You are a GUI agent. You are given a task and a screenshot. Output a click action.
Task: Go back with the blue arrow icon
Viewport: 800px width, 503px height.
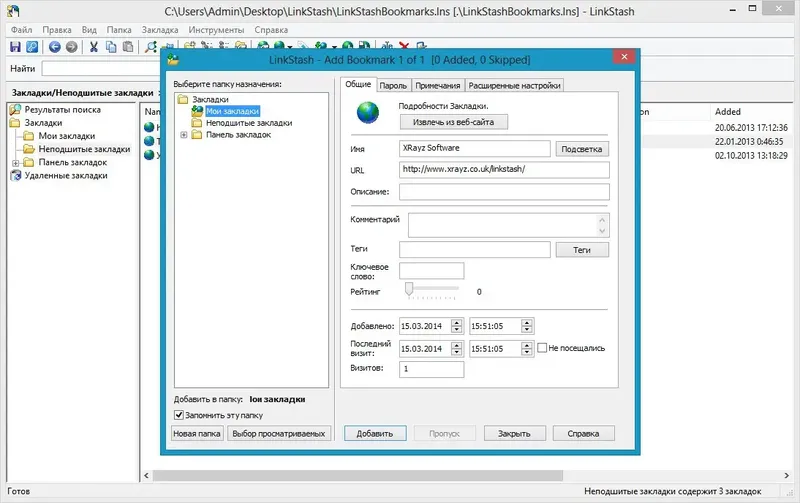coord(55,47)
